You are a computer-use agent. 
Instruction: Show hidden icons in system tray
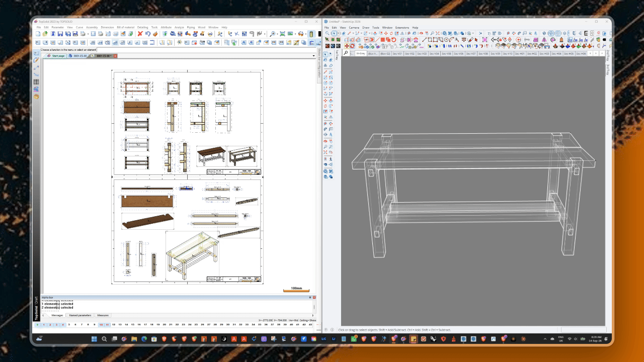tap(545, 339)
